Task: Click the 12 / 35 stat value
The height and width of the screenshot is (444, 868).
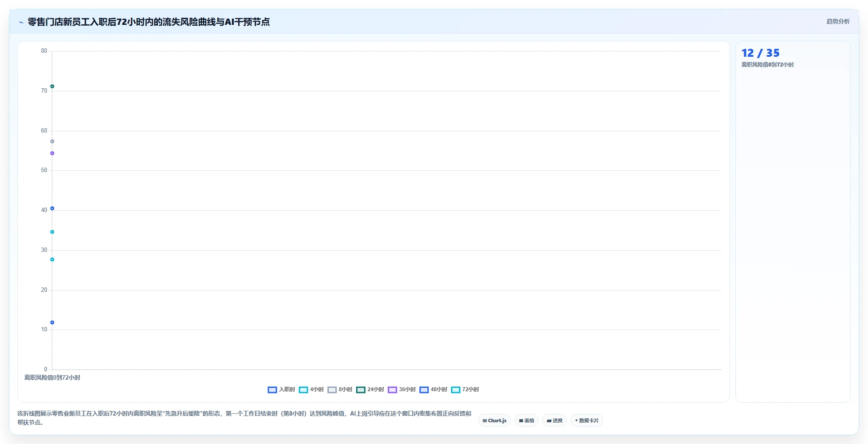Action: tap(760, 53)
